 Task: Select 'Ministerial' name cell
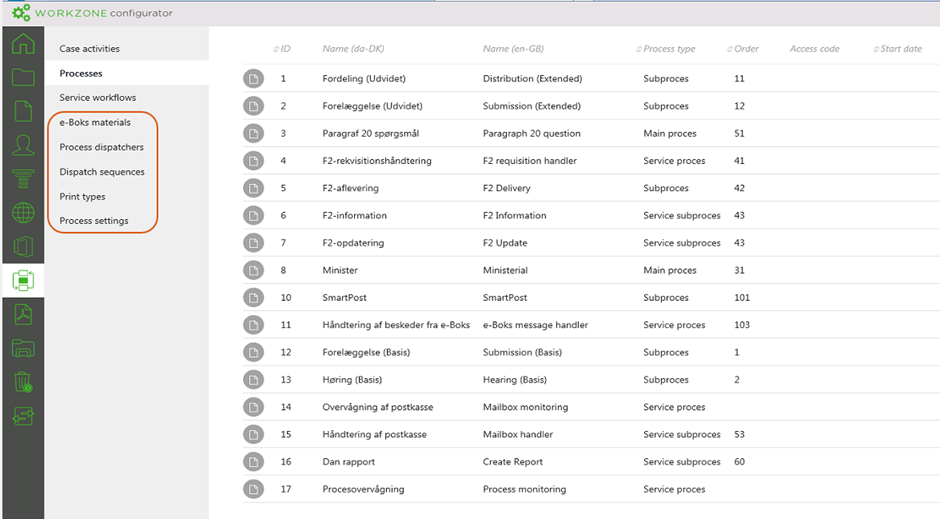point(505,270)
